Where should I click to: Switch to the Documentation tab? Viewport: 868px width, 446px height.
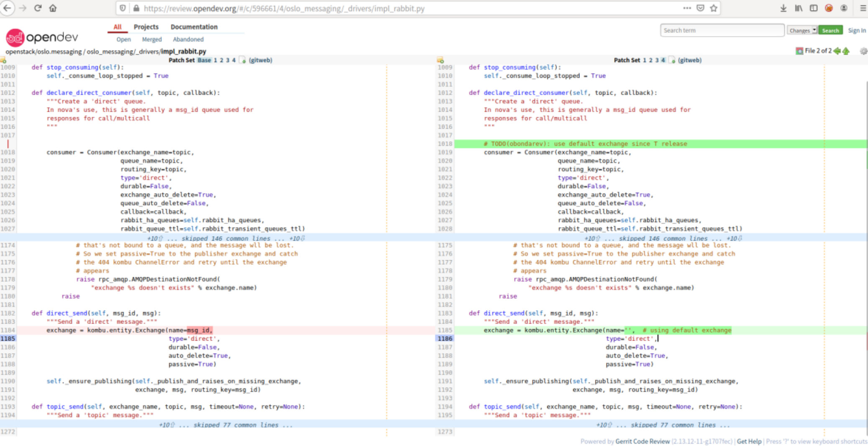click(x=194, y=27)
